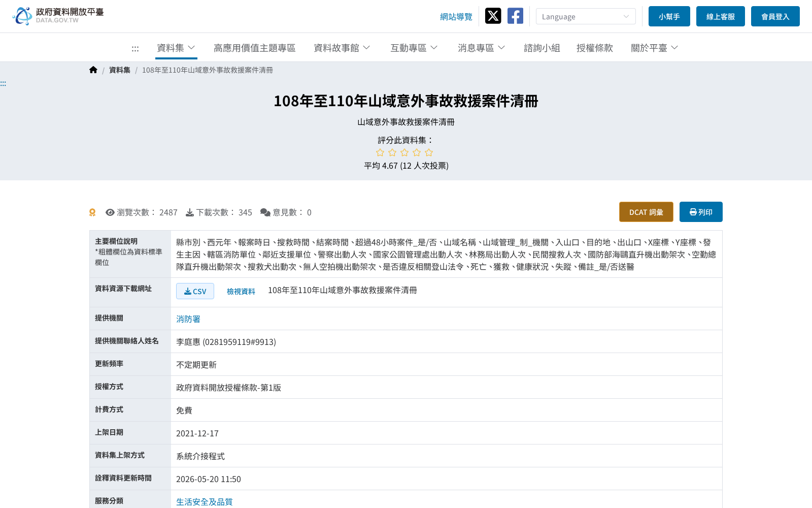
Task: Open 諮詢小組 menu item
Action: pos(542,48)
